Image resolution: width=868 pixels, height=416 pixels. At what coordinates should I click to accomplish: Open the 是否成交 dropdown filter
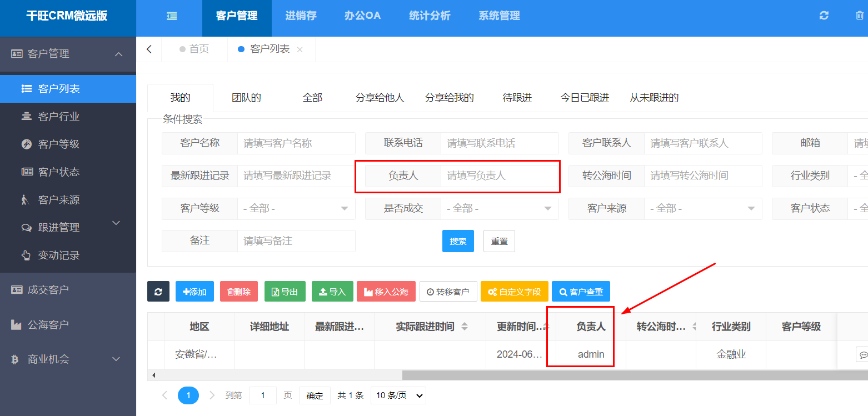500,209
